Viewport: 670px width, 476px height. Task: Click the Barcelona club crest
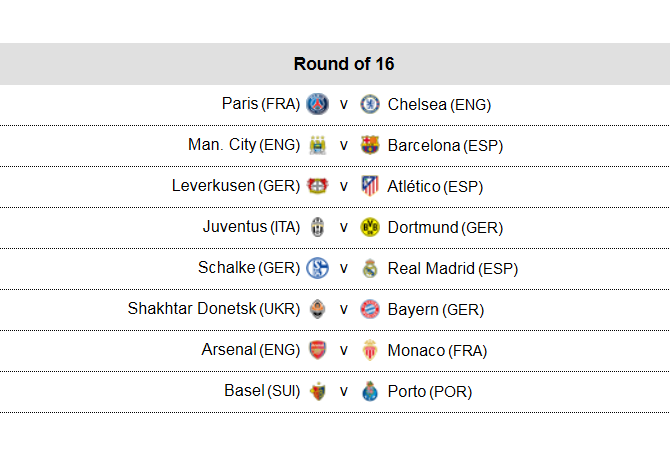point(370,145)
